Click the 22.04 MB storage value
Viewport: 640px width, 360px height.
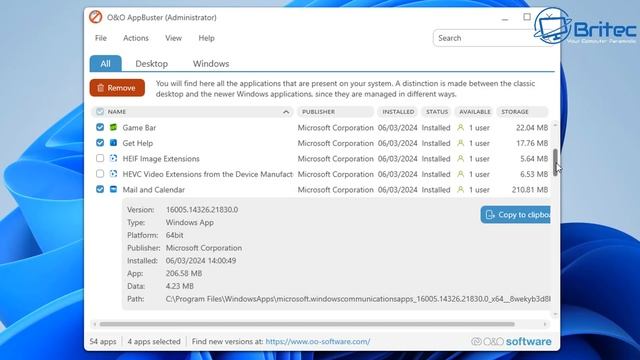click(532, 128)
